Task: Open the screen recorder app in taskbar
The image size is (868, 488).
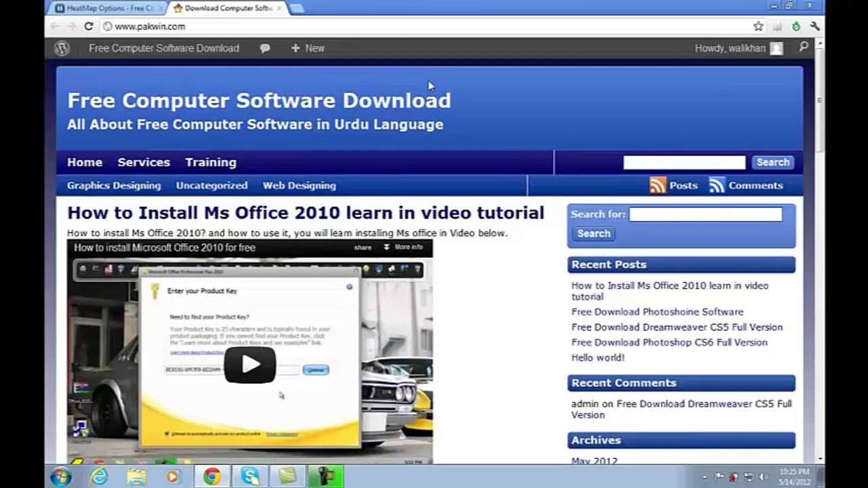Action: (x=325, y=476)
